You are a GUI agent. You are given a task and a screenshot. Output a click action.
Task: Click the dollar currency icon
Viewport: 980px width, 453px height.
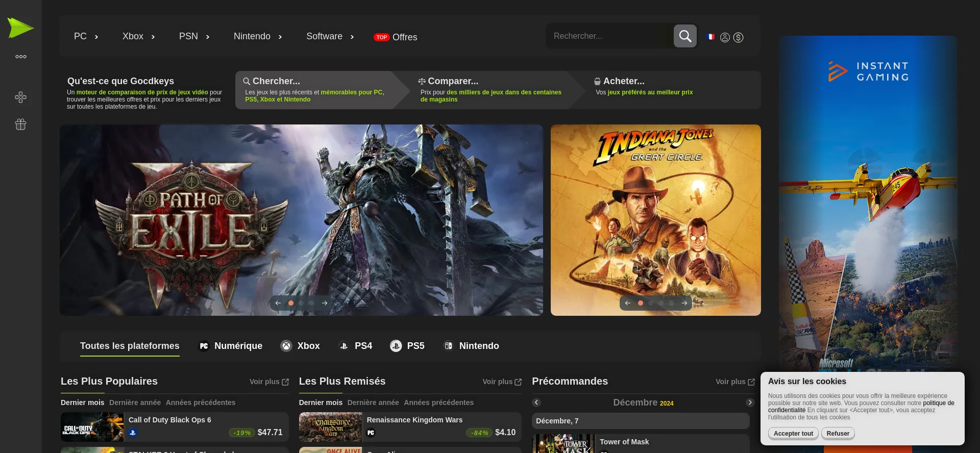738,37
